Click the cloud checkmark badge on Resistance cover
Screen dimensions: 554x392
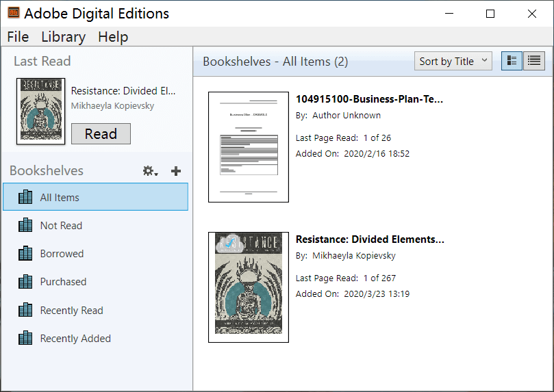click(x=229, y=244)
